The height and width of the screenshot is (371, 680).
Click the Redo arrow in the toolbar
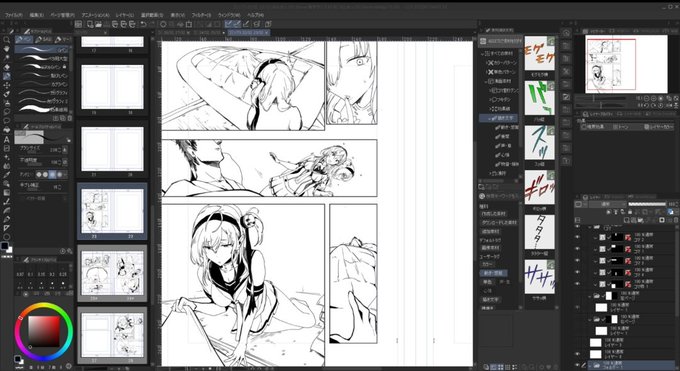(153, 24)
